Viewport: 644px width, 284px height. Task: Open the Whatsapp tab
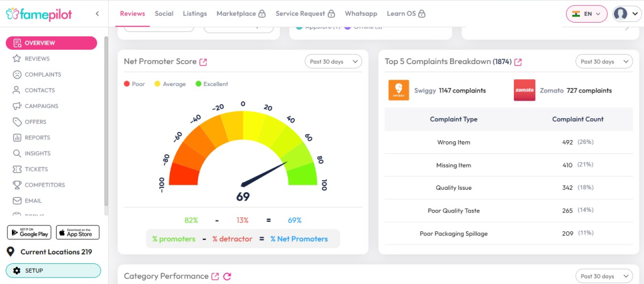click(361, 14)
